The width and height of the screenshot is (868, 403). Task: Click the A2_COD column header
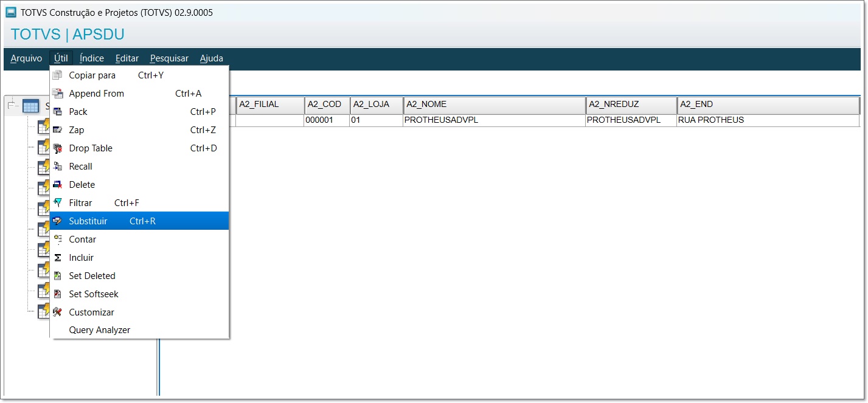(x=327, y=105)
